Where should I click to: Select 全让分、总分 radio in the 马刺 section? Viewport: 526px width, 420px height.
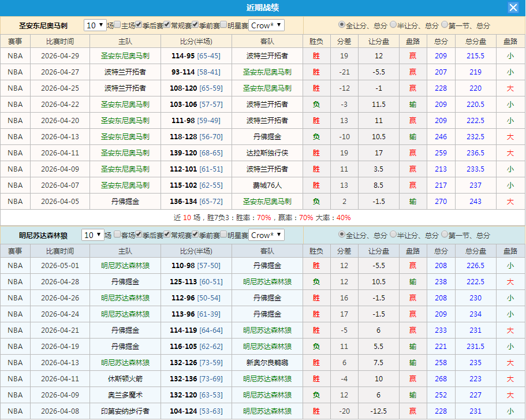click(x=342, y=24)
